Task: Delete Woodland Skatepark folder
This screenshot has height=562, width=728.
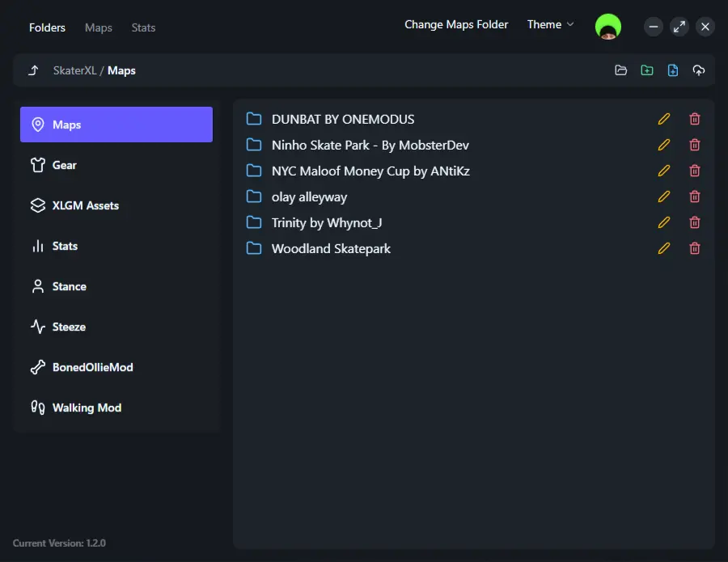Action: [695, 249]
